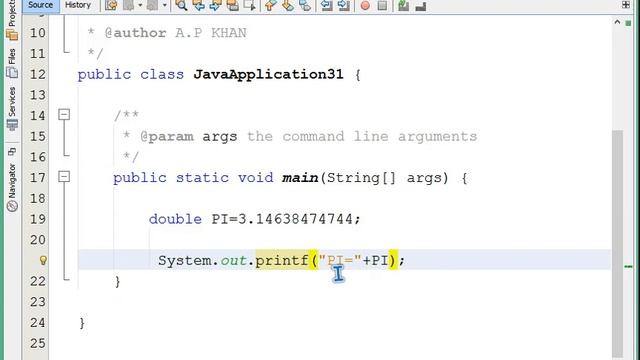Image resolution: width=640 pixels, height=360 pixels.
Task: Click the 'printf' method call
Action: pyautogui.click(x=282, y=260)
